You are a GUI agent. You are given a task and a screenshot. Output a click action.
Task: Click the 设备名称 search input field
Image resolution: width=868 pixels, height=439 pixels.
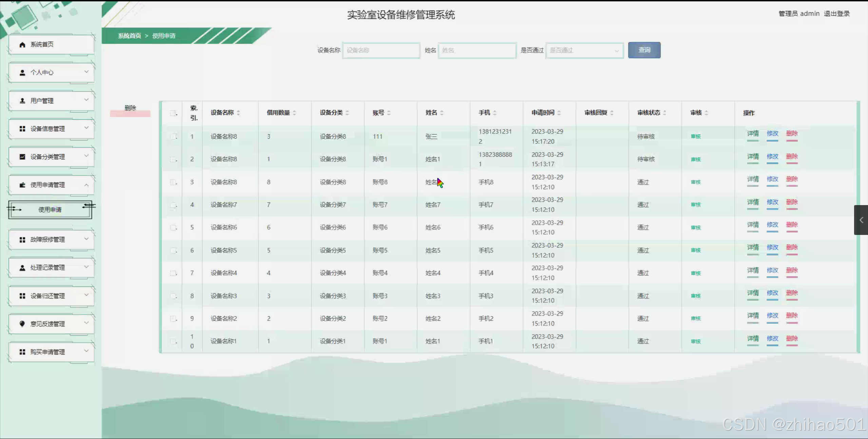[x=381, y=50]
